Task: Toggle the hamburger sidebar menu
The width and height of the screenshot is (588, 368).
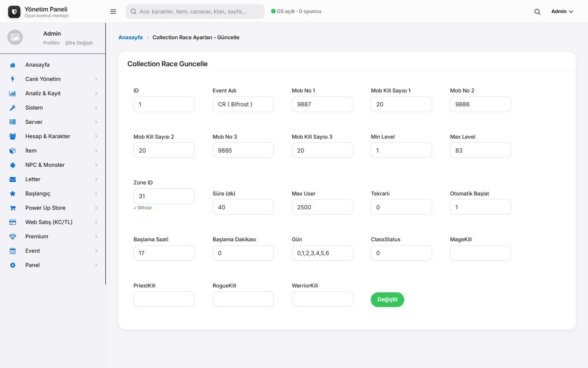Action: (x=113, y=11)
